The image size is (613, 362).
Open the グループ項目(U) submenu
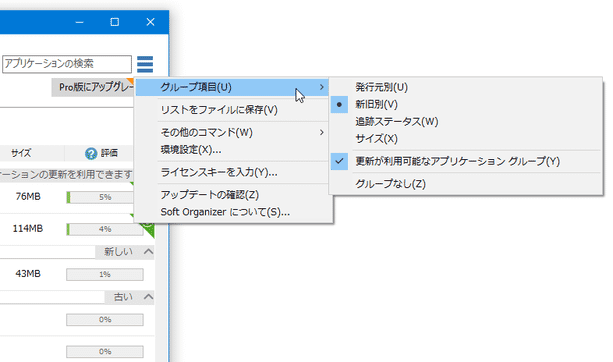tap(232, 87)
